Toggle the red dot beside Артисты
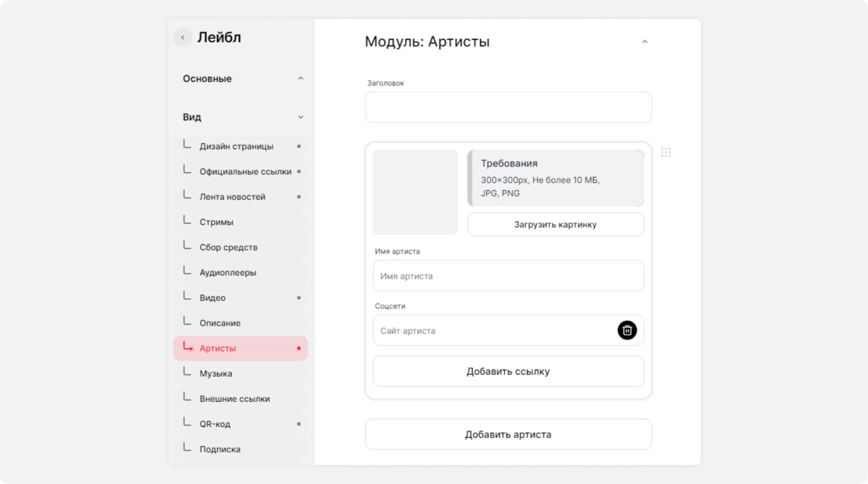868x484 pixels. pos(299,348)
